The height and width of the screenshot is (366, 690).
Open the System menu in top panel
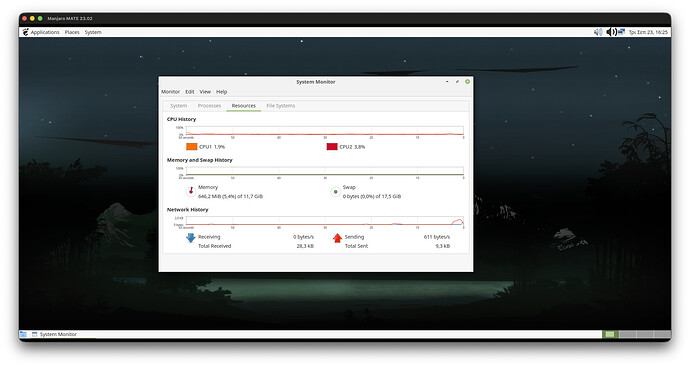(93, 32)
